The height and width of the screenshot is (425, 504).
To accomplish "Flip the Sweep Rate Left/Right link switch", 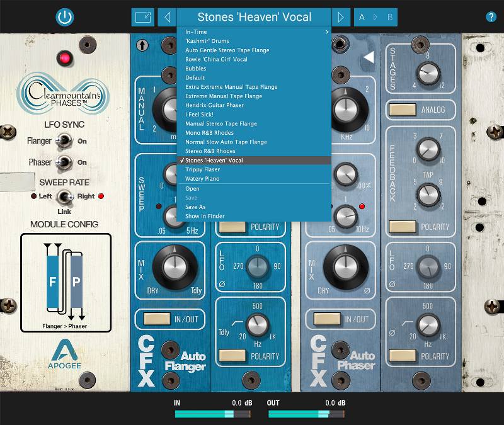I will pos(65,196).
